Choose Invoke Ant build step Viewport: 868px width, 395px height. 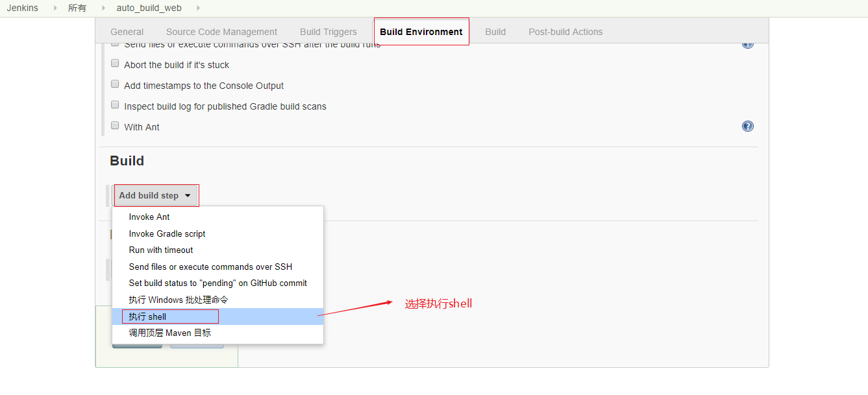pos(217,217)
